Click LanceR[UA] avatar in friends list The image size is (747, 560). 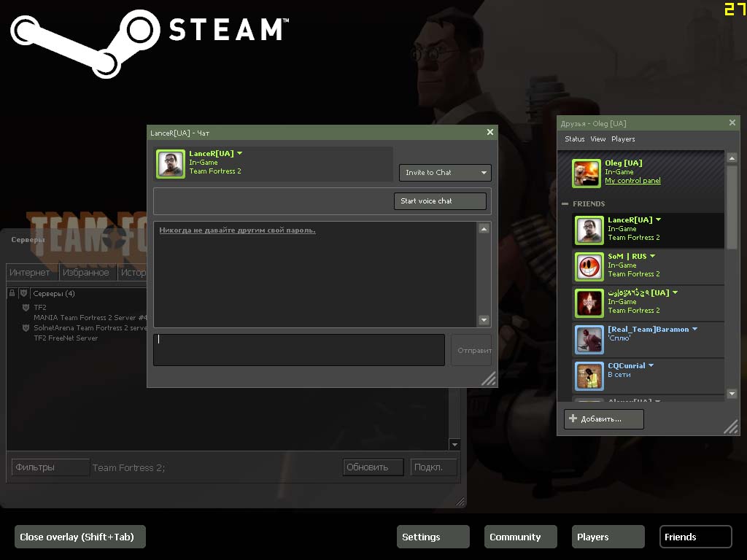tap(589, 230)
